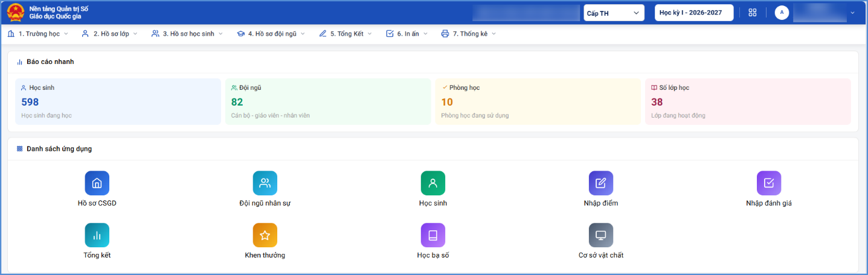868x275 pixels.
Task: Click the Nhập đánh giá label
Action: pos(769,203)
